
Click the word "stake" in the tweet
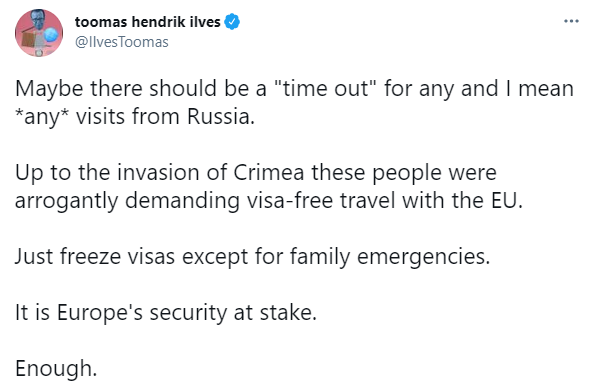(x=287, y=313)
